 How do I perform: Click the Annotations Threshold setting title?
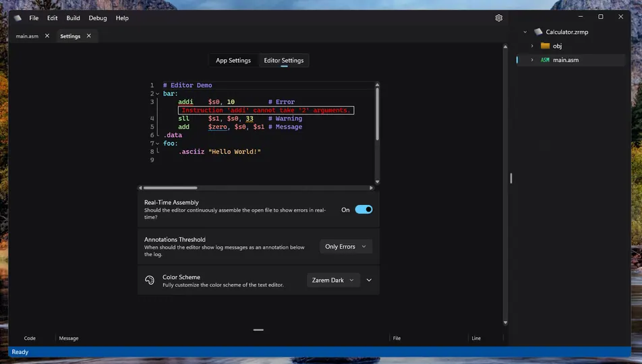(x=175, y=239)
